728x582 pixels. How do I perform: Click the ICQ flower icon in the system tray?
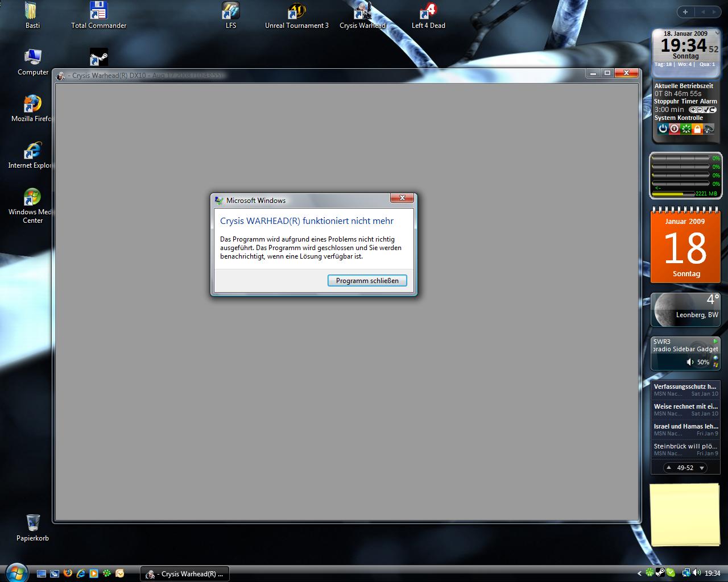pyautogui.click(x=650, y=573)
